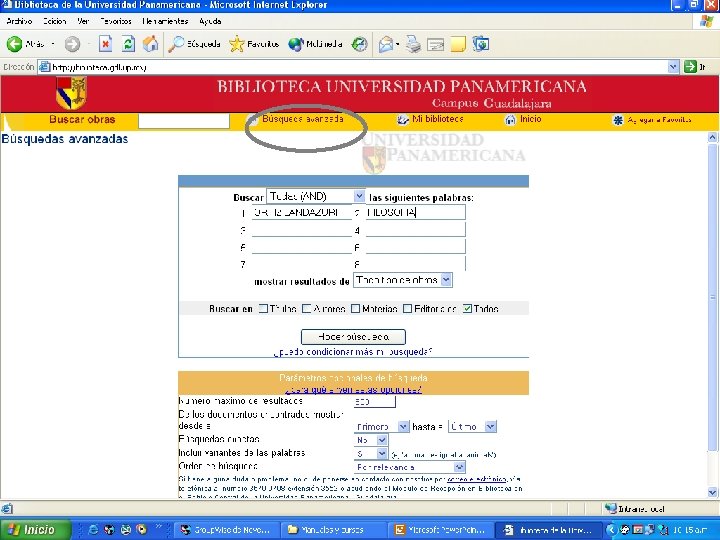Print the page with printer icon
Image resolution: width=720 pixels, height=540 pixels.
413,44
